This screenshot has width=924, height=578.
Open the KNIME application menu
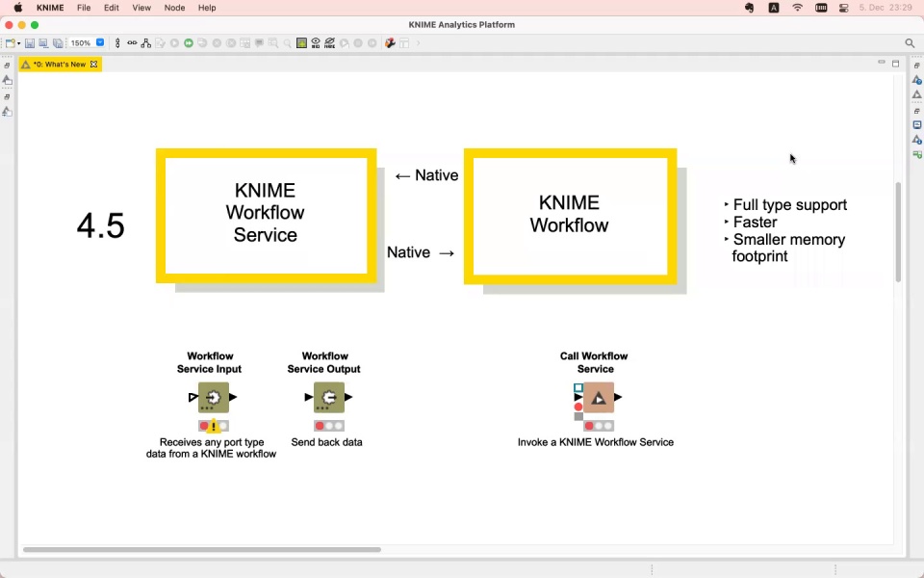[x=50, y=8]
